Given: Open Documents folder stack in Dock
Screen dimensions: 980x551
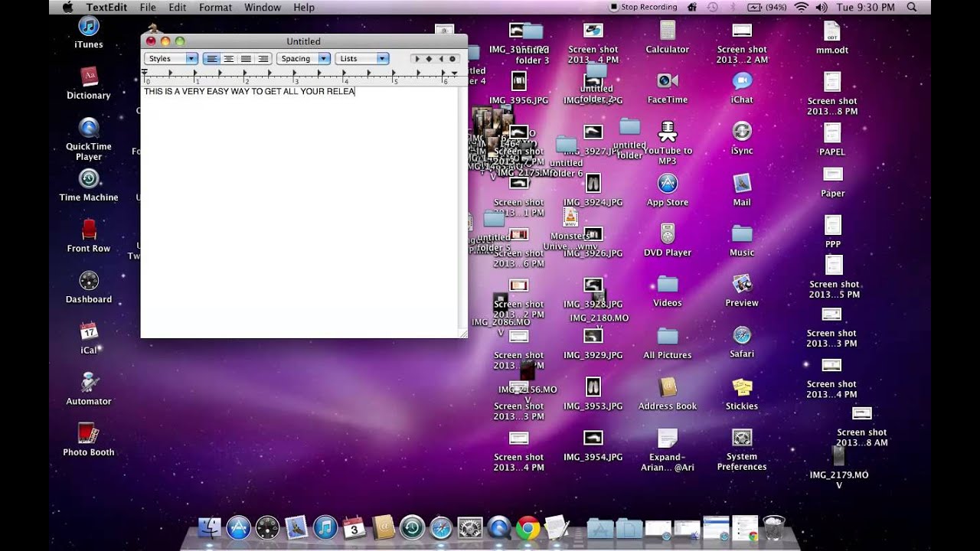Looking at the screenshot, I should [629, 528].
